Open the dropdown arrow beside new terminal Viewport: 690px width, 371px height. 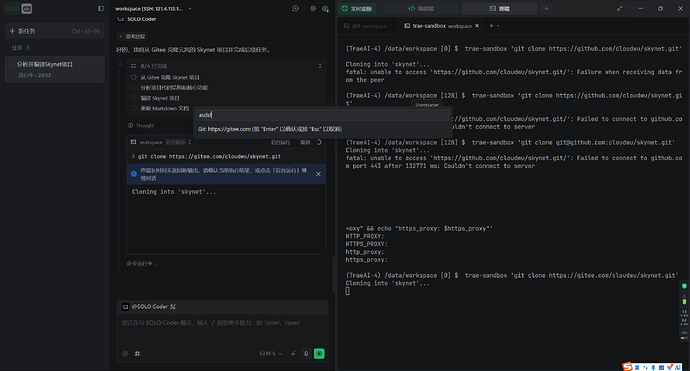click(x=498, y=26)
